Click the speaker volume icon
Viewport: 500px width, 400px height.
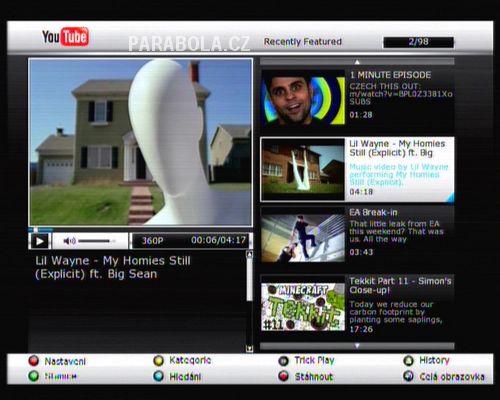coord(69,241)
